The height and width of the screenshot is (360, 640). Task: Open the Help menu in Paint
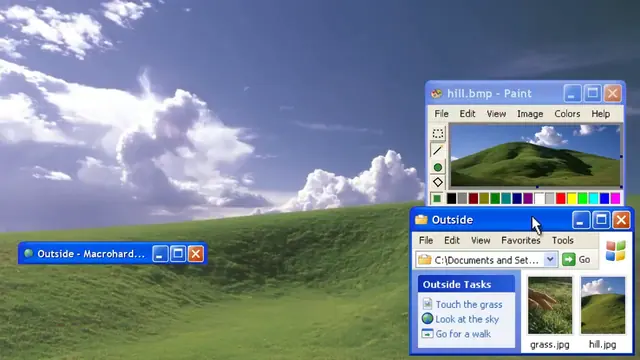pos(601,114)
